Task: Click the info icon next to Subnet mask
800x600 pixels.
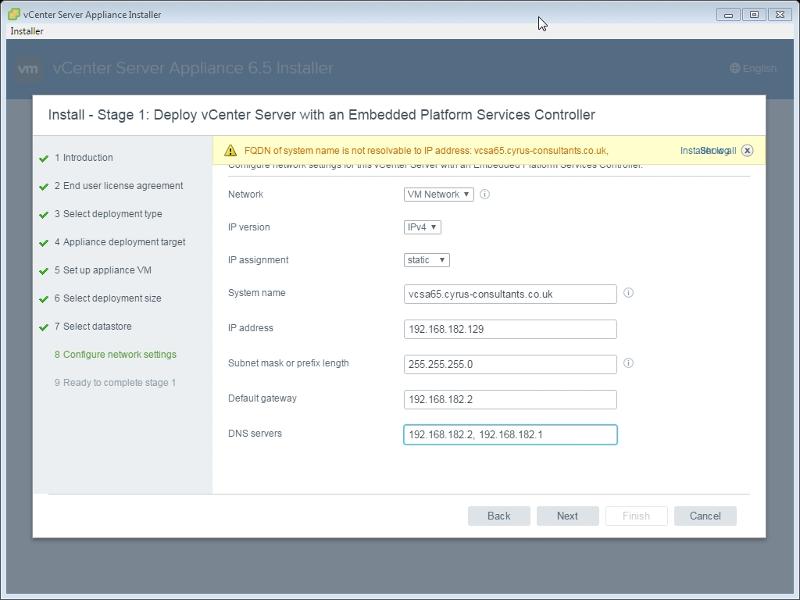Action: (629, 363)
